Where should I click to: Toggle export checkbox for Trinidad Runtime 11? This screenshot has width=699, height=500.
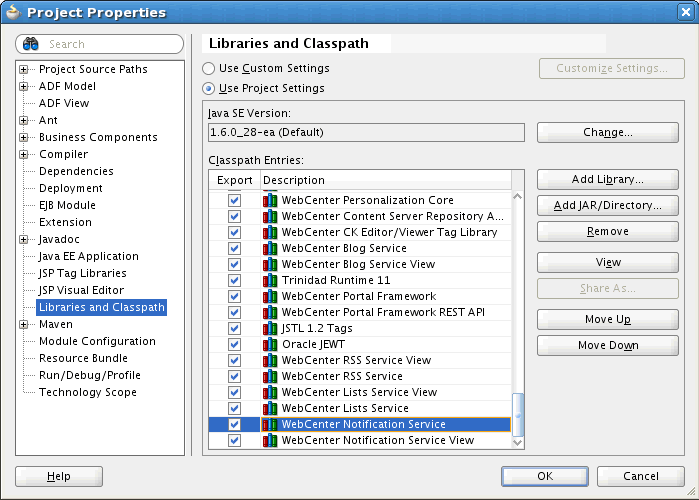tap(234, 280)
